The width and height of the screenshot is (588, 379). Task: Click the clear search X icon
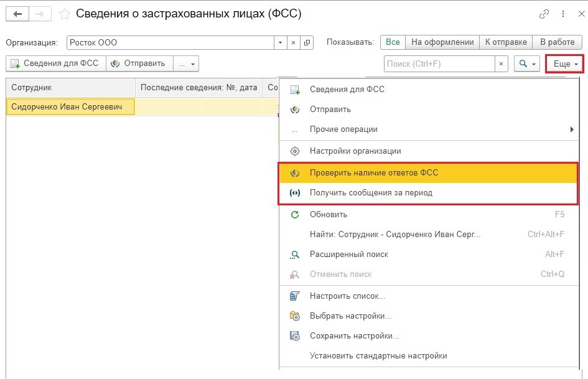coord(502,63)
